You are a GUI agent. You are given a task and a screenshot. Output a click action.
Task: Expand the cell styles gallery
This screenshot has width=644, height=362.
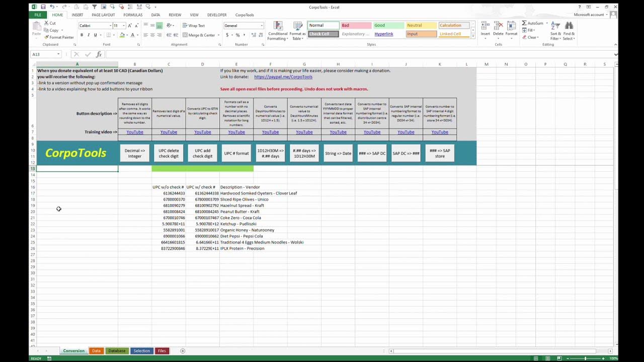pos(473,37)
